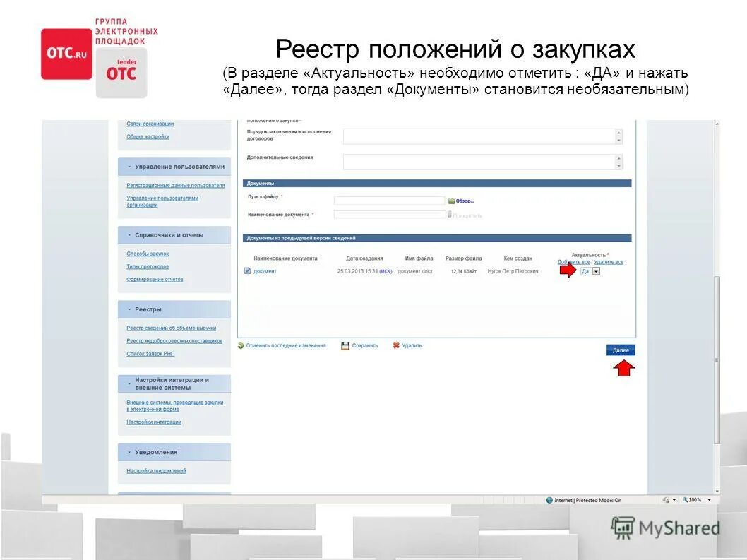The height and width of the screenshot is (560, 747).
Task: Open Реестр недобросовестных поставщиков link
Action: point(174,340)
